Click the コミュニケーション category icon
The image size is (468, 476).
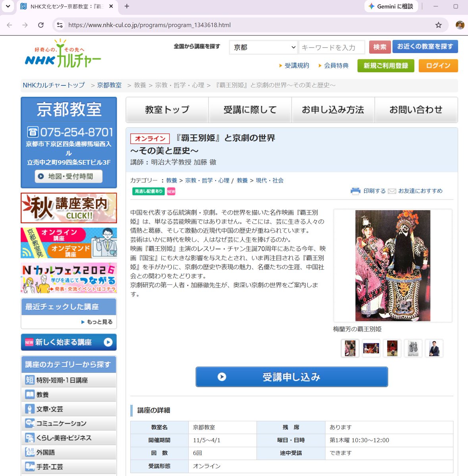pos(30,423)
